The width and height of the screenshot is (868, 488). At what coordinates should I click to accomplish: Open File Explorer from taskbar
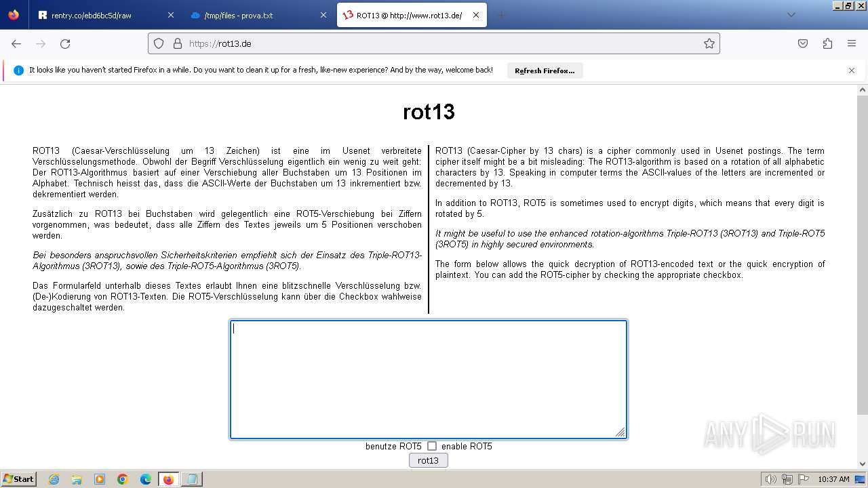pyautogui.click(x=77, y=479)
